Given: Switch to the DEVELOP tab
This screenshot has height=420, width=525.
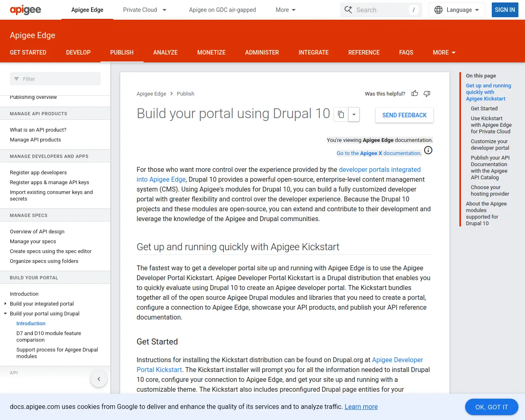Looking at the screenshot, I should coord(78,52).
